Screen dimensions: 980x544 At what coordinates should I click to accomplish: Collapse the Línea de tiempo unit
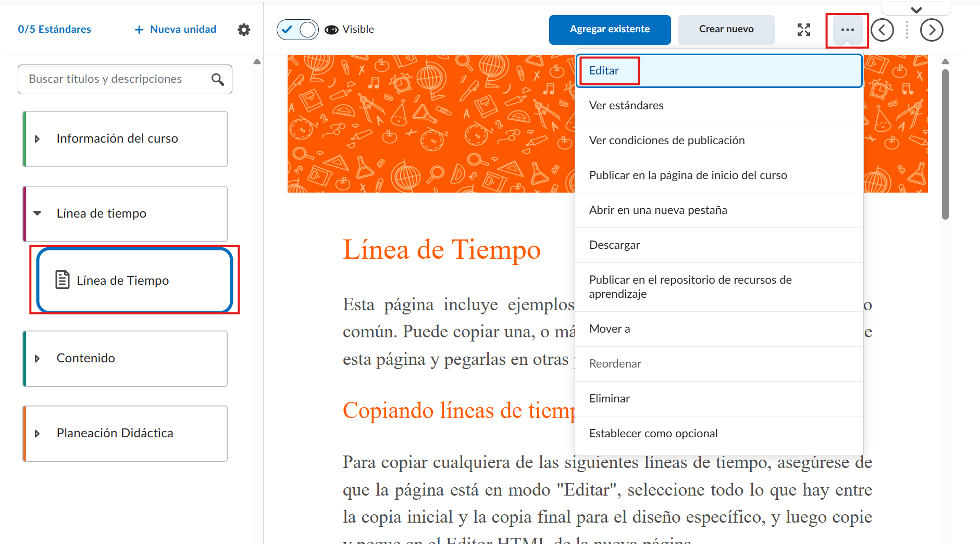(x=37, y=213)
